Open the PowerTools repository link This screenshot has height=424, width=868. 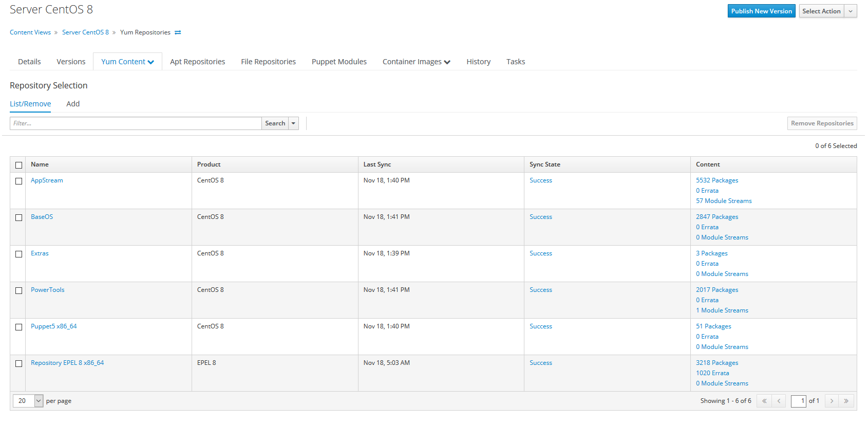click(48, 290)
